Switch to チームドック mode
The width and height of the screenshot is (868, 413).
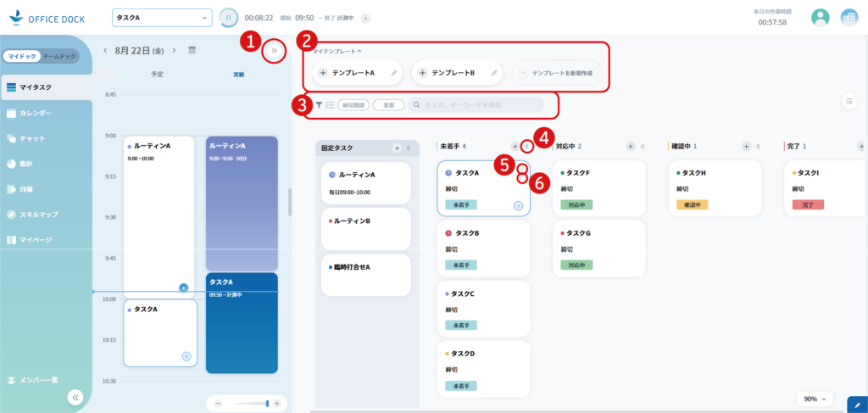click(59, 56)
